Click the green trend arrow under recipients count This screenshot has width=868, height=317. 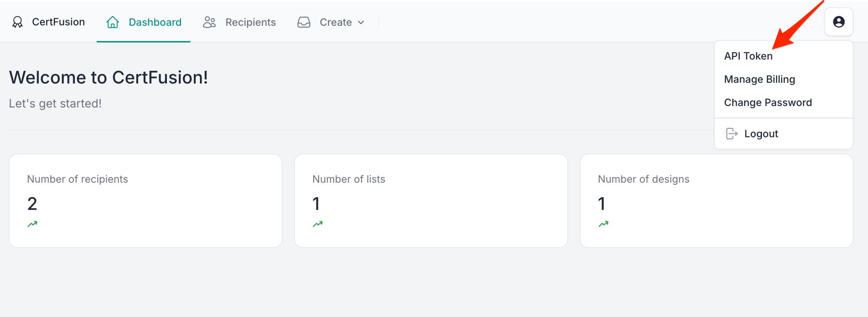pos(32,223)
